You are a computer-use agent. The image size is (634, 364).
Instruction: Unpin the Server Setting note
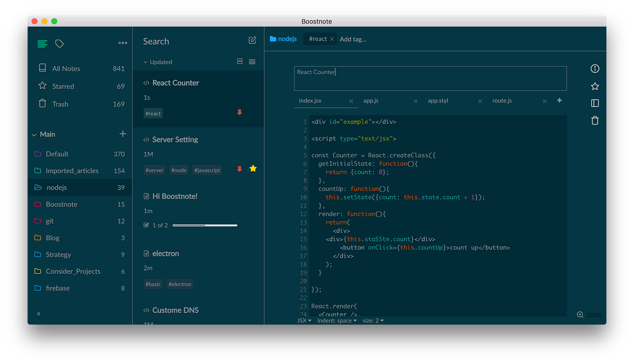[239, 169]
